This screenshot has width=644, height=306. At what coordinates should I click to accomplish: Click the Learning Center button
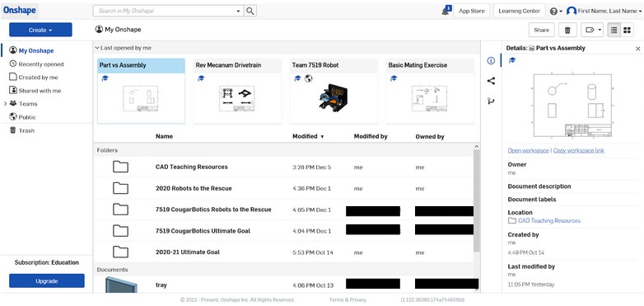pyautogui.click(x=519, y=11)
